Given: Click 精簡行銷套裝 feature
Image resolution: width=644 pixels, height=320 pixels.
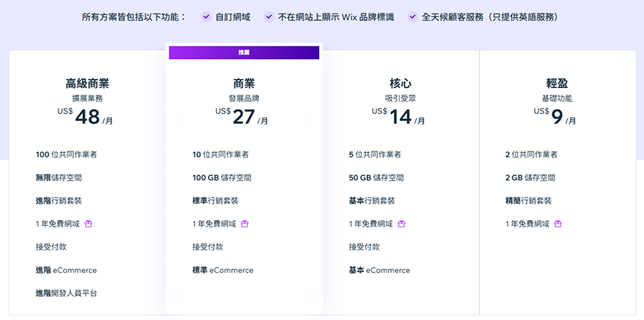Looking at the screenshot, I should pyautogui.click(x=528, y=201).
